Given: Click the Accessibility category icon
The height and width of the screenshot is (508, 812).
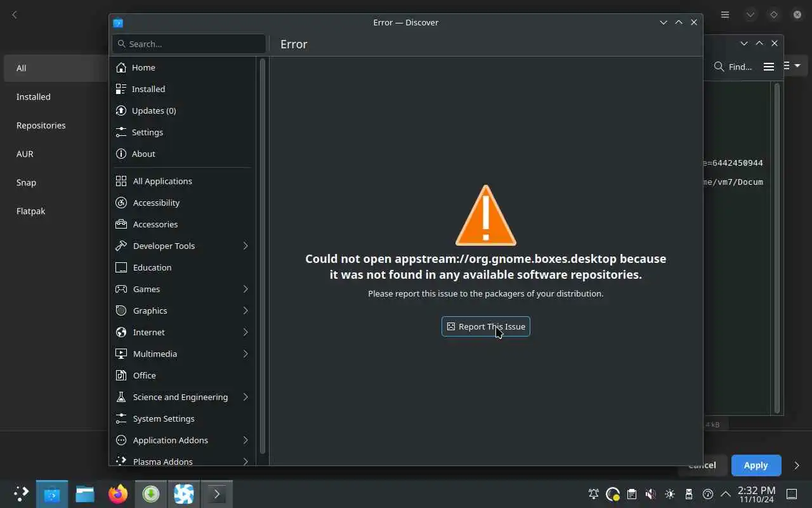Looking at the screenshot, I should coord(121,203).
